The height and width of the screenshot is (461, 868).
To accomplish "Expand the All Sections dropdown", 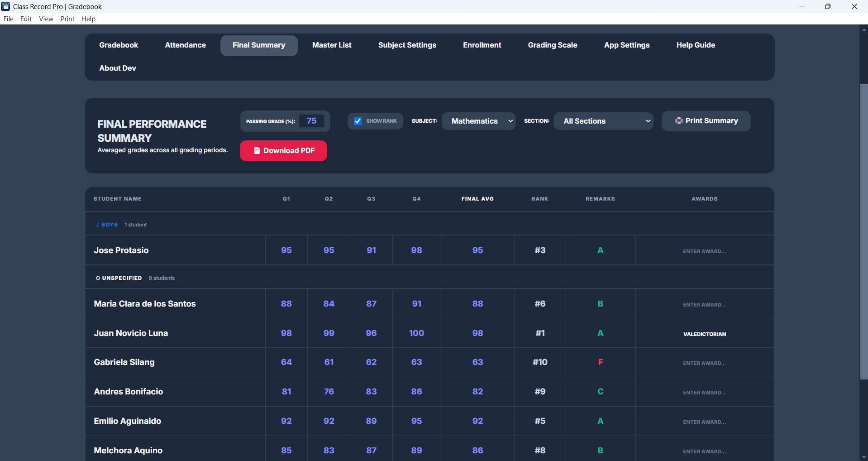I will (603, 121).
